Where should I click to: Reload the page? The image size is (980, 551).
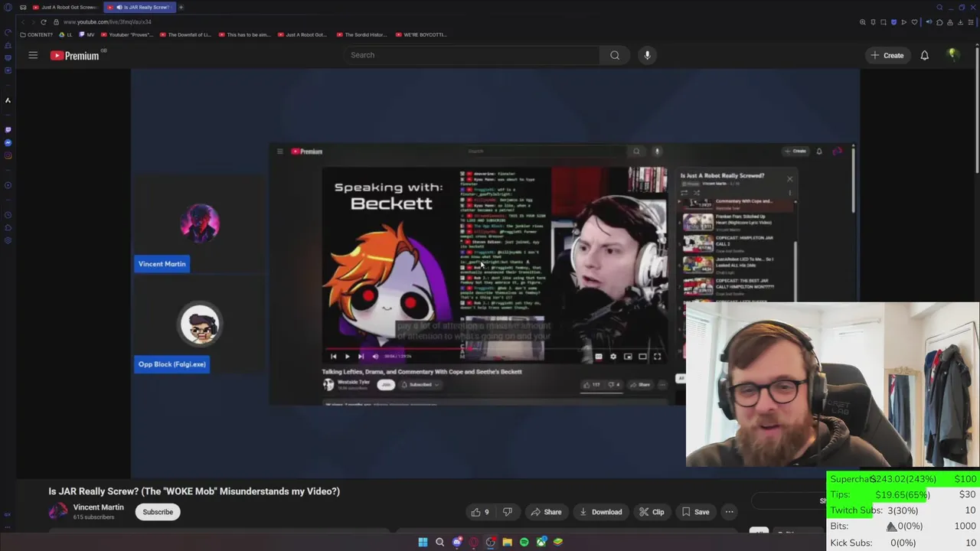point(44,22)
